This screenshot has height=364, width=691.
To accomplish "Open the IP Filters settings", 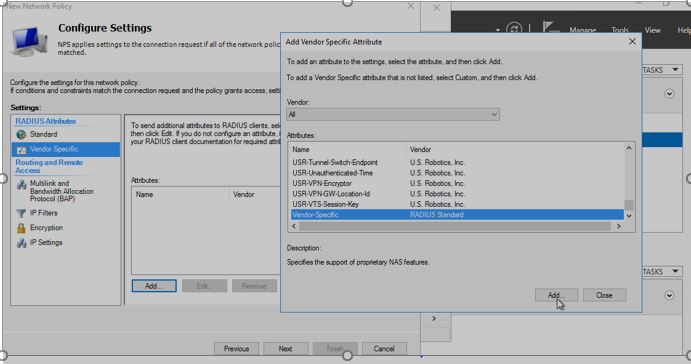I will click(43, 213).
